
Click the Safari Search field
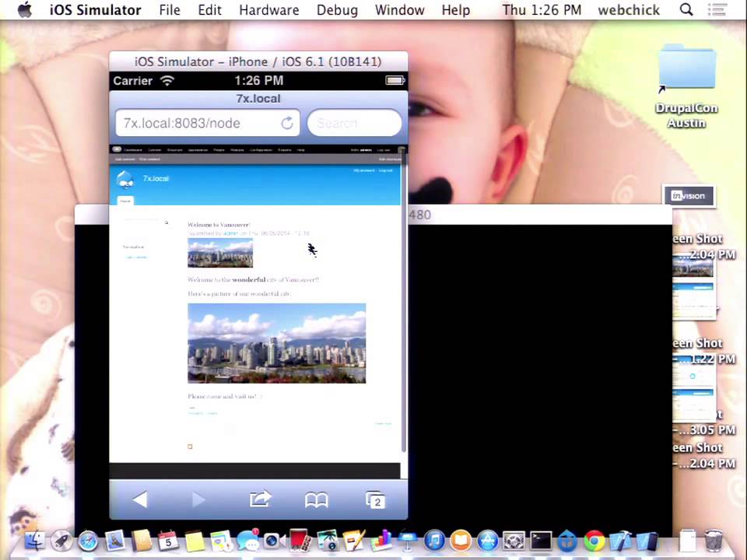point(355,124)
